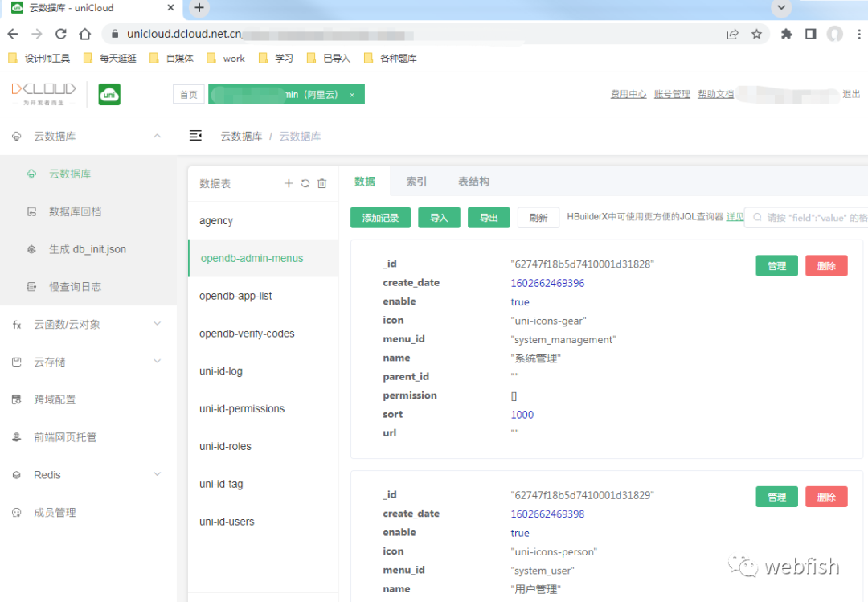Click the 帮助文档 link
Image resolution: width=868 pixels, height=602 pixels.
click(715, 93)
